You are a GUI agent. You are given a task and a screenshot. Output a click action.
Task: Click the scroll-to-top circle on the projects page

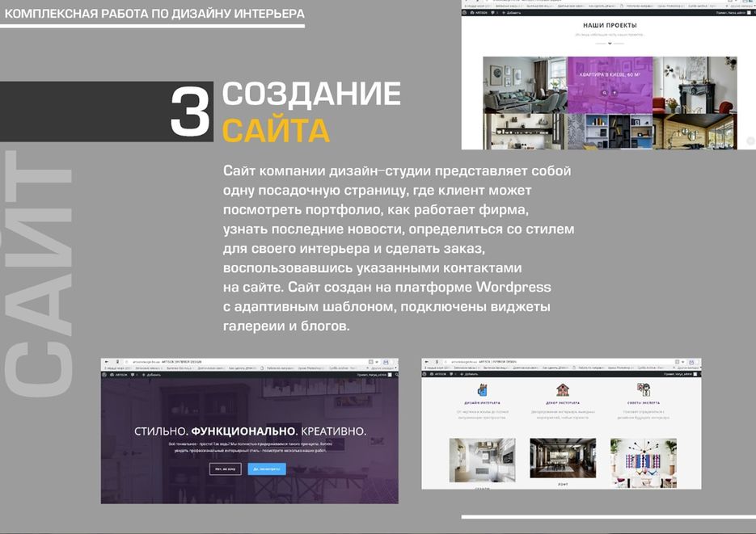click(x=750, y=141)
